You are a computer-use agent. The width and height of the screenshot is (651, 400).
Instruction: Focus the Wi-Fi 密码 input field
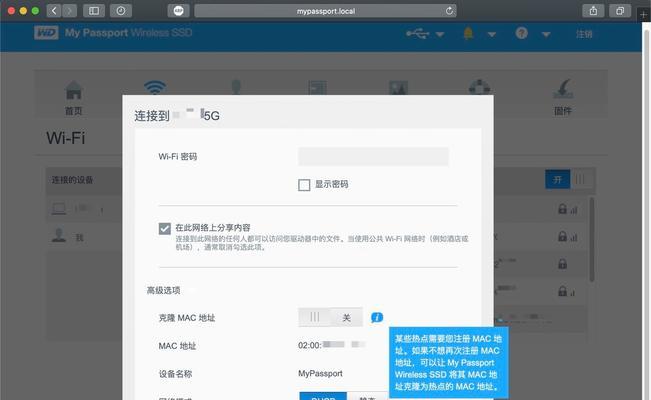tap(373, 157)
